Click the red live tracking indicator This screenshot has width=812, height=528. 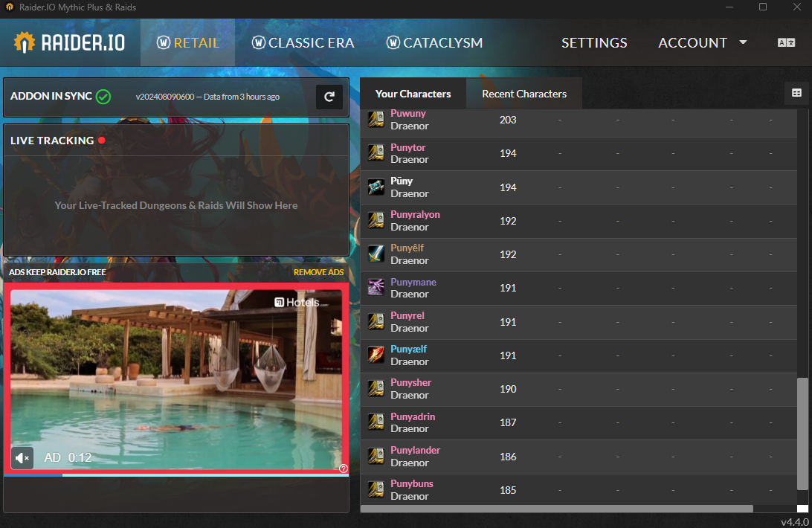click(x=102, y=140)
